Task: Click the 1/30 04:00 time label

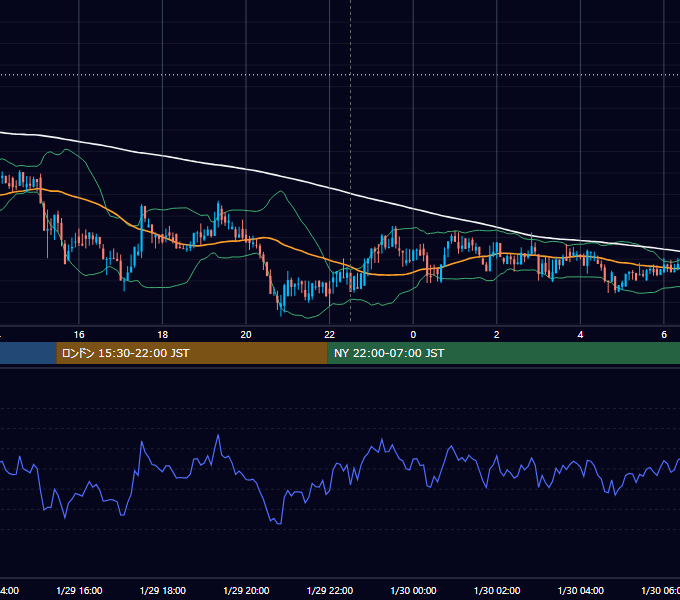Action: click(581, 590)
